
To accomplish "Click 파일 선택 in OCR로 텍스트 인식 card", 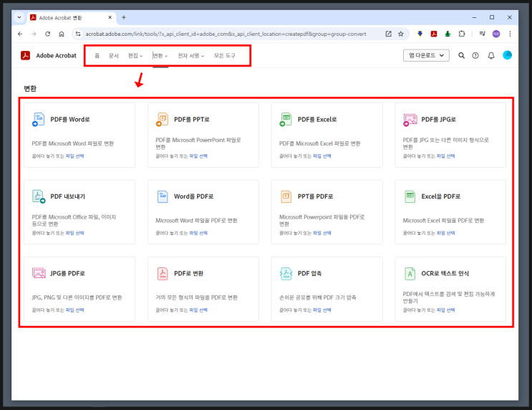I will coord(446,310).
